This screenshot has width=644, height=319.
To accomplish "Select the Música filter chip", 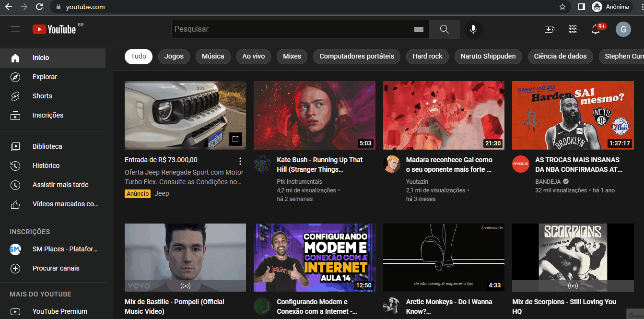I will pyautogui.click(x=213, y=56).
